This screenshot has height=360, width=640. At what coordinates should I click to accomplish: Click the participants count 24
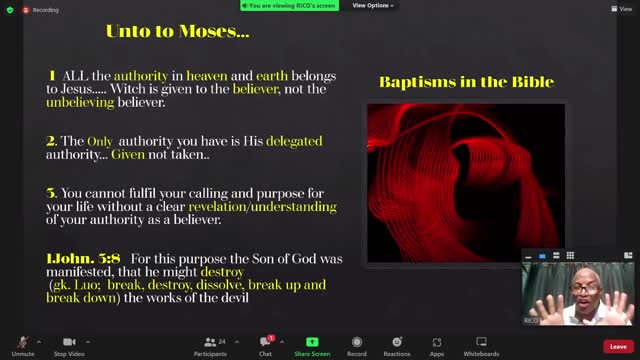click(x=222, y=341)
